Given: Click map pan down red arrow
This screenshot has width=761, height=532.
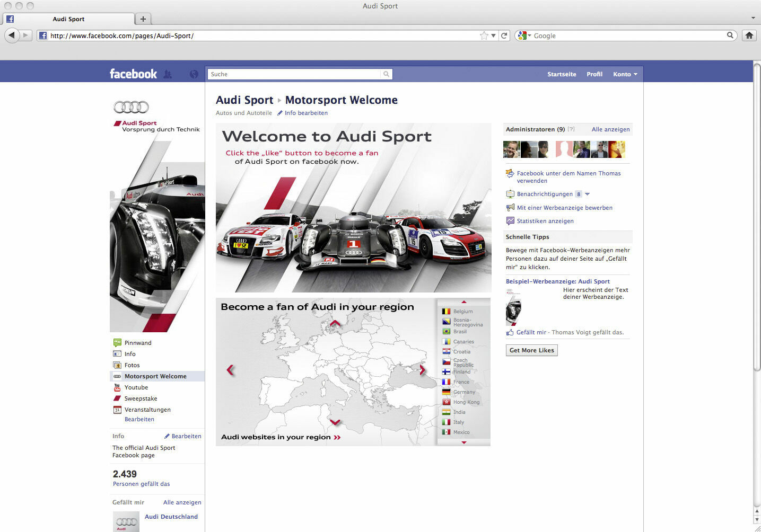Looking at the screenshot, I should click(x=335, y=422).
